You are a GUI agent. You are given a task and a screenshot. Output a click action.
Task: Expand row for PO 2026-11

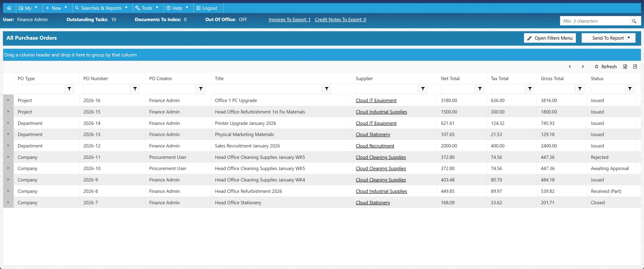point(8,157)
